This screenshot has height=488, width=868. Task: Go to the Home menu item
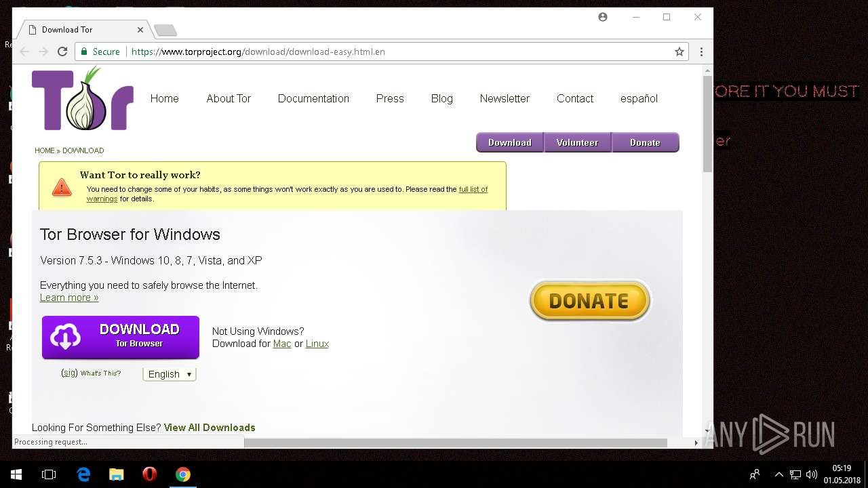tap(164, 98)
